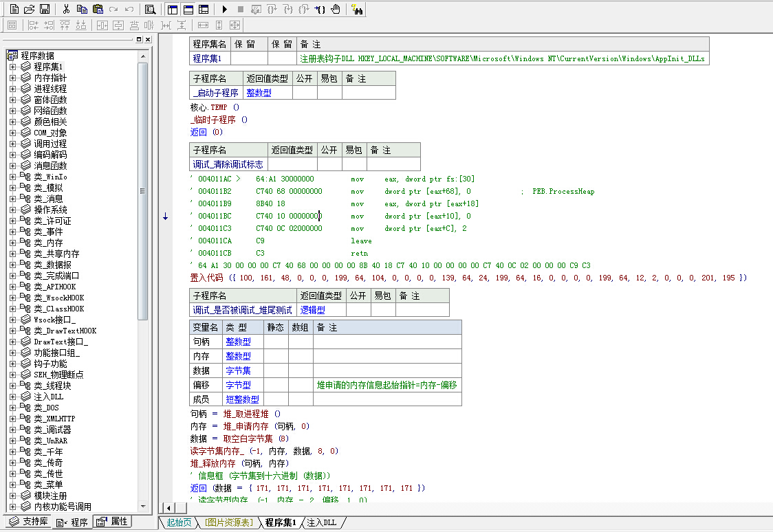Expand the 类_WinIo class node
773x532 pixels.
tap(12, 177)
